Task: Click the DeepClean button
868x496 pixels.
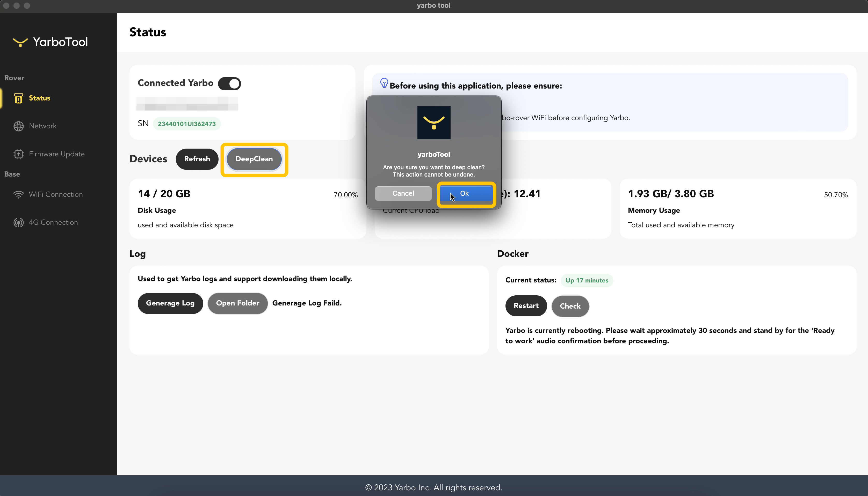Action: tap(254, 159)
